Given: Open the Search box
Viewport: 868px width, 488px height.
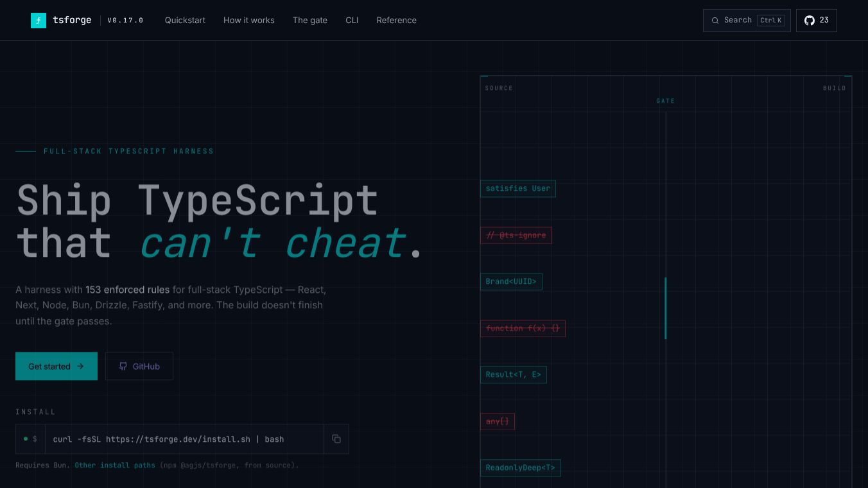Looking at the screenshot, I should (x=747, y=21).
